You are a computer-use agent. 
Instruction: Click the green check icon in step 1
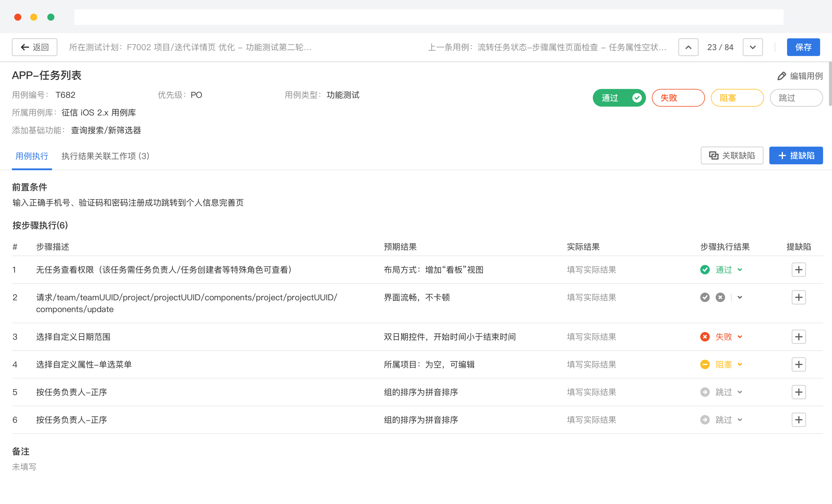[x=705, y=270]
